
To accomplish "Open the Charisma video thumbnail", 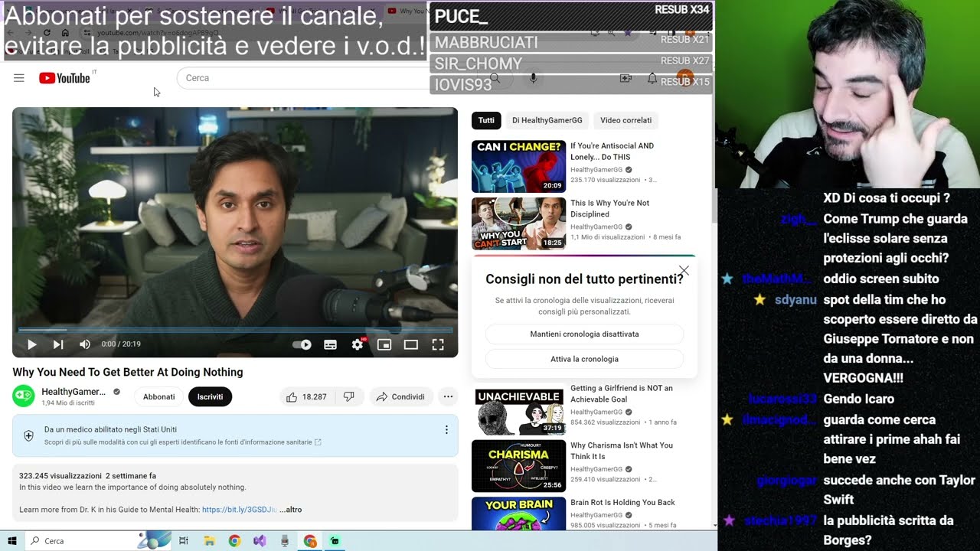I will 518,465.
